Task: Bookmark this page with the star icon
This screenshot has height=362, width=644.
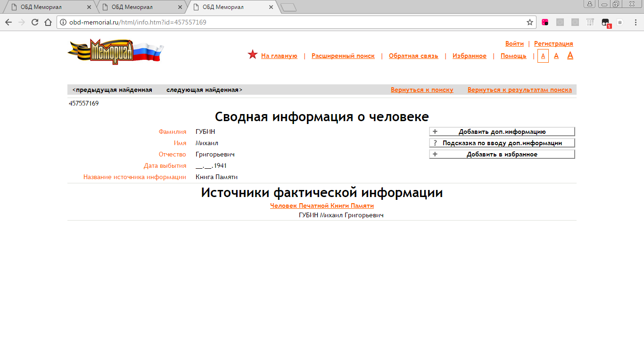Action: [530, 22]
